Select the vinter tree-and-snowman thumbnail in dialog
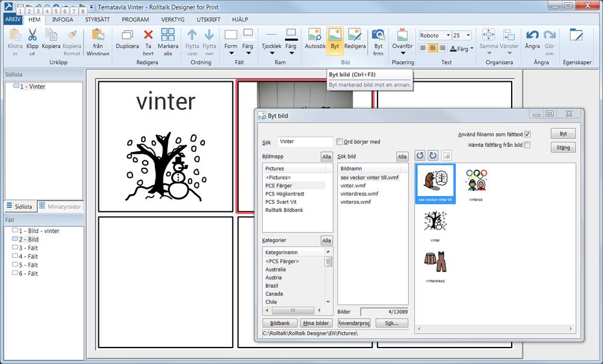Image resolution: width=603 pixels, height=364 pixels. (x=435, y=225)
